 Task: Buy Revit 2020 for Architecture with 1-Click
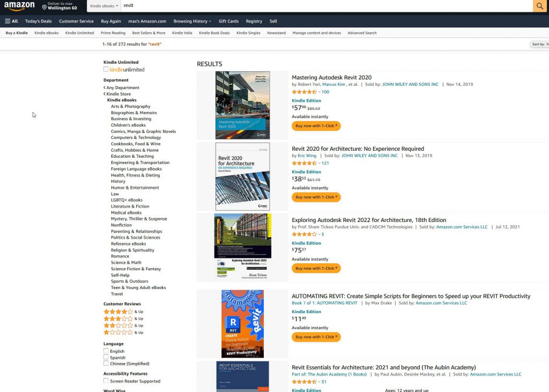coord(316,197)
